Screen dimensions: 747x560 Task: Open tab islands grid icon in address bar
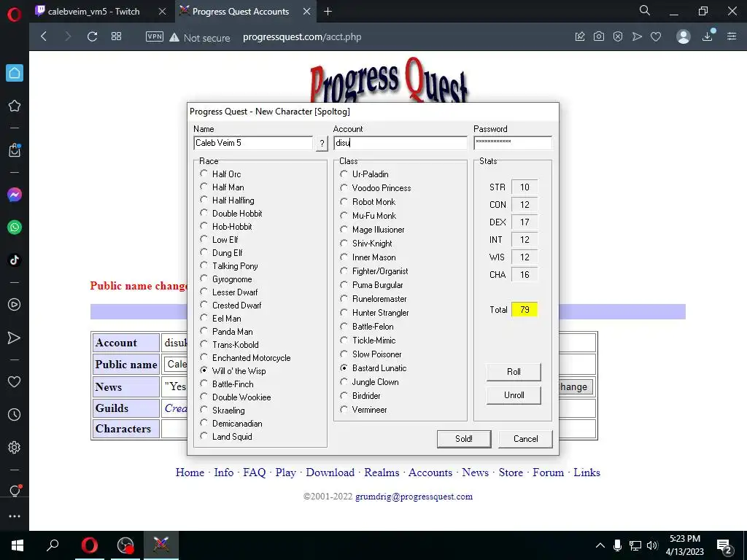(116, 36)
